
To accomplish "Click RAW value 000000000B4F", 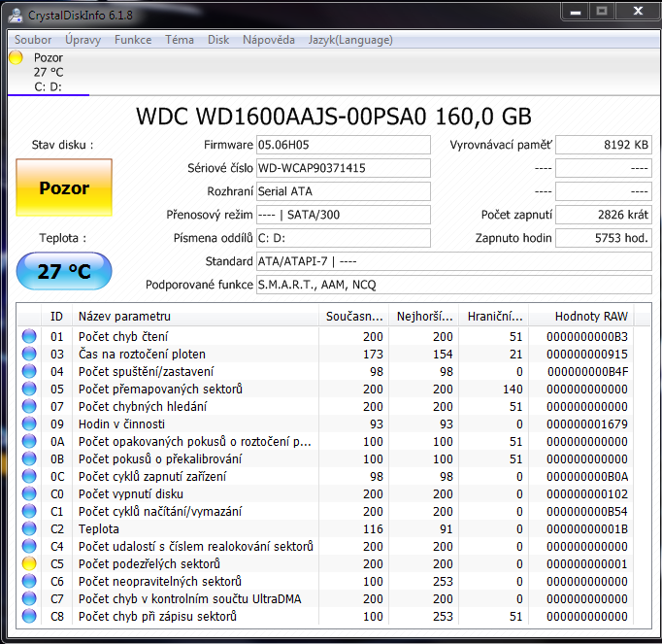I will pyautogui.click(x=587, y=371).
